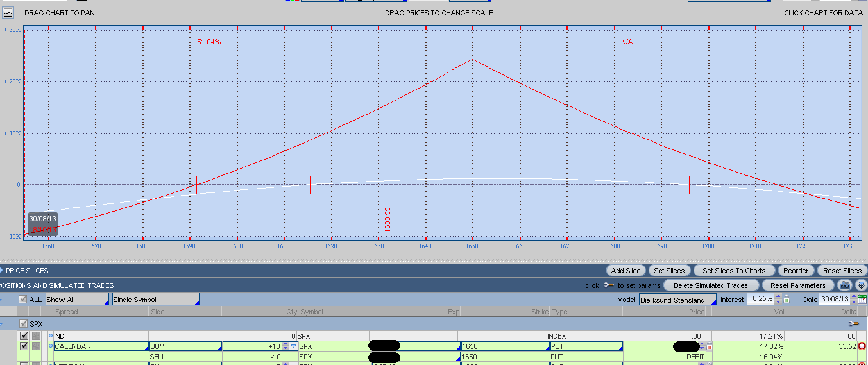
Task: Click the 51.04% probability label
Action: (x=208, y=42)
